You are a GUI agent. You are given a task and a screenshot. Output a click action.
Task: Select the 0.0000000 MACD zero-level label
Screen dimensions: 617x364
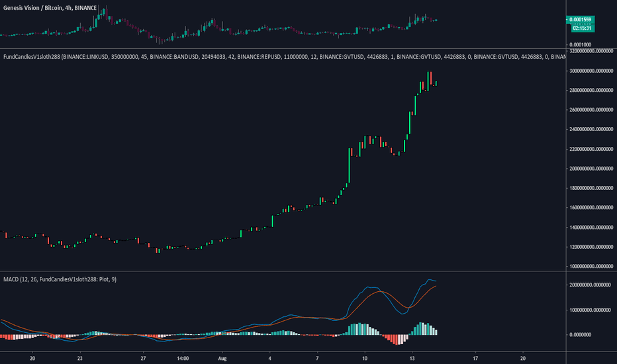point(580,334)
